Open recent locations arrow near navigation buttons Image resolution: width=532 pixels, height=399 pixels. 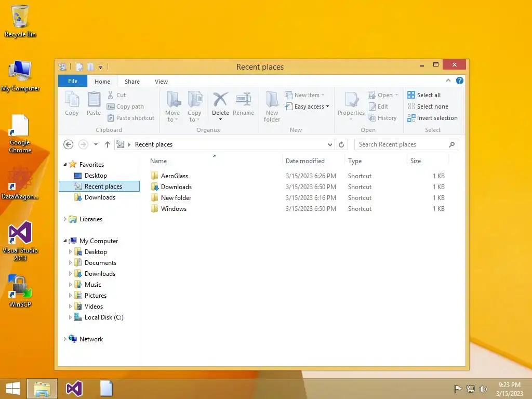(96, 144)
